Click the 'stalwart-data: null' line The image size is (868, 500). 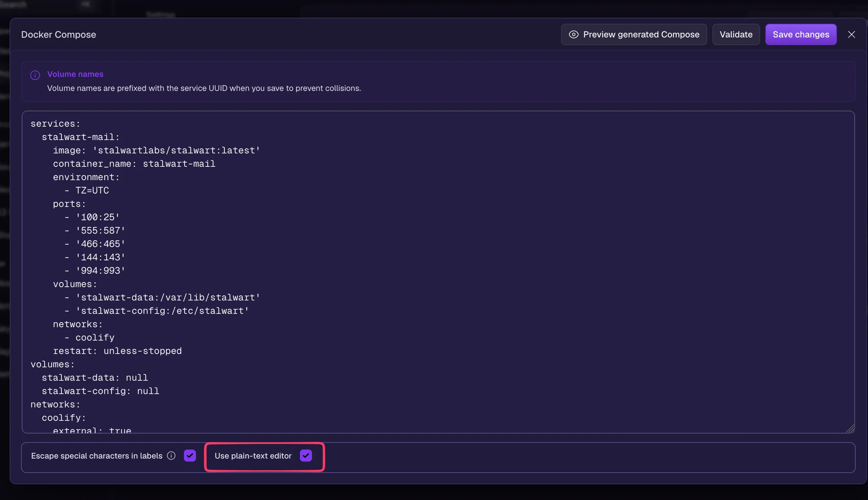(x=95, y=378)
